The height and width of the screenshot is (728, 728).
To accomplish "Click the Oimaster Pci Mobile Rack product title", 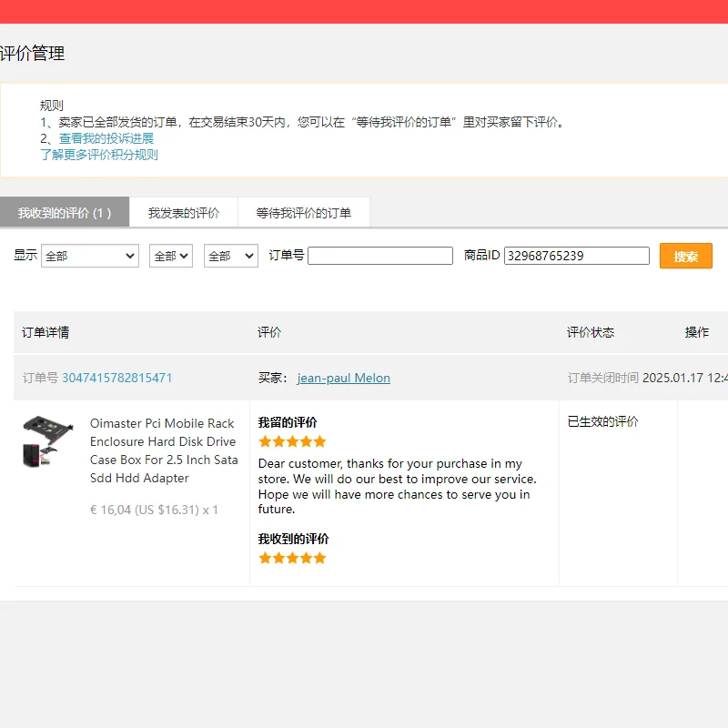I will (x=164, y=450).
